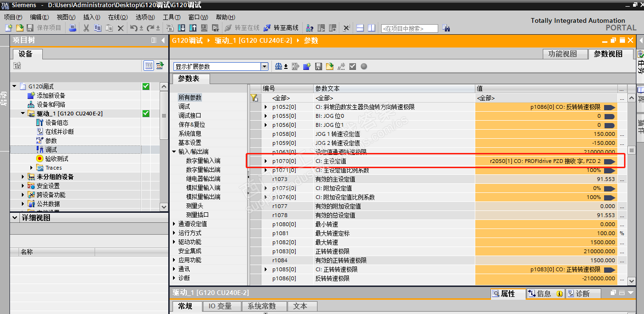Create a new project via toolbar icon
Screen dimensions: 644x314
point(9,28)
